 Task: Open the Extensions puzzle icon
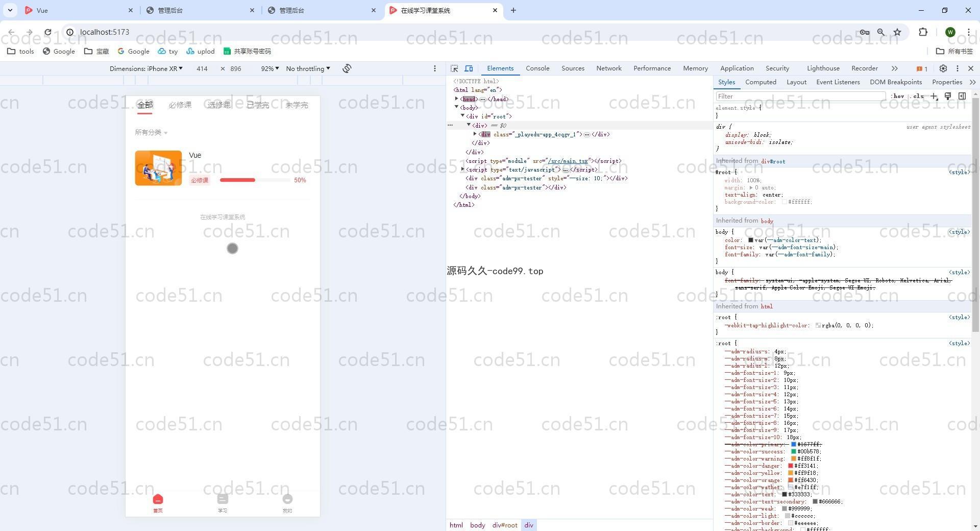click(x=923, y=32)
